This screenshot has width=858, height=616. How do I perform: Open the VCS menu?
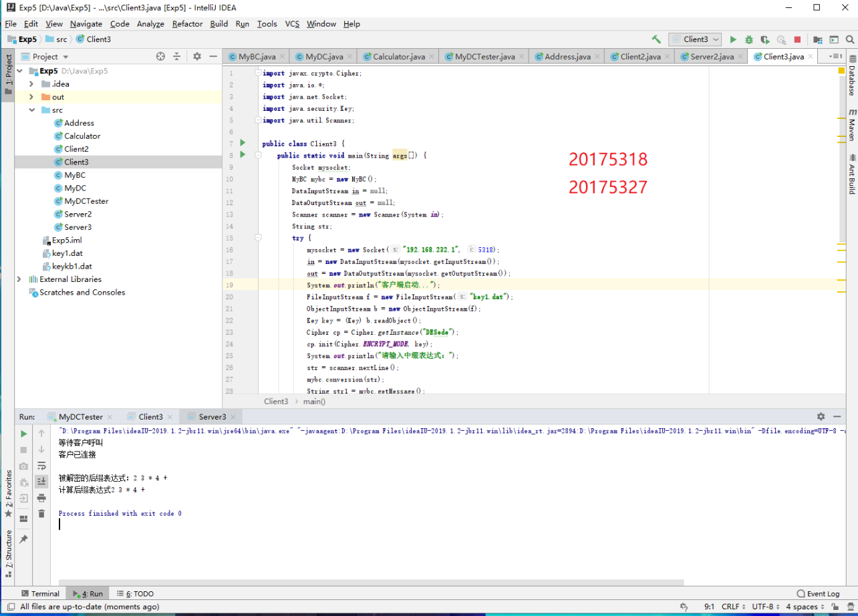tap(292, 23)
